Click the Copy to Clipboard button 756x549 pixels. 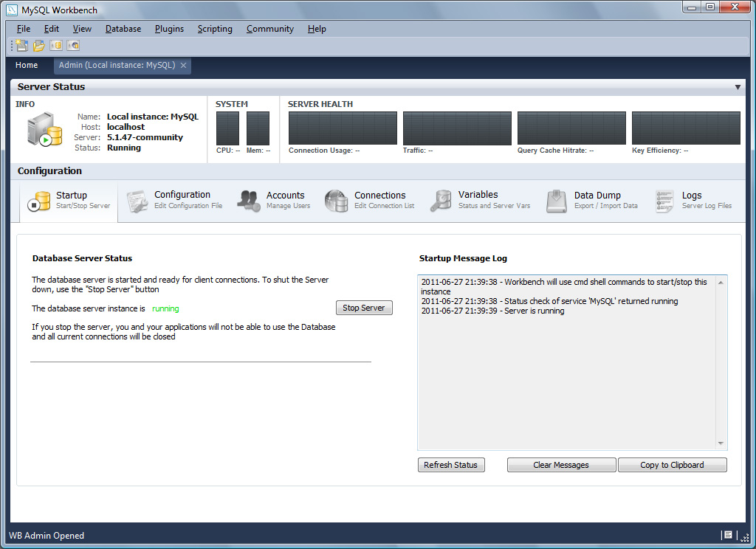coord(672,465)
